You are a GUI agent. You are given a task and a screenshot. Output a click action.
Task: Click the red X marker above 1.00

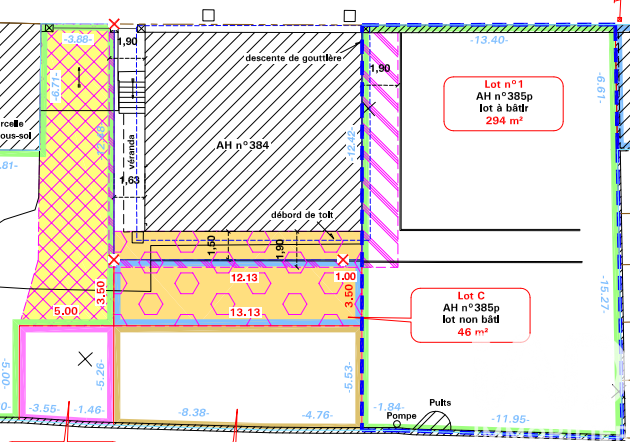(343, 260)
